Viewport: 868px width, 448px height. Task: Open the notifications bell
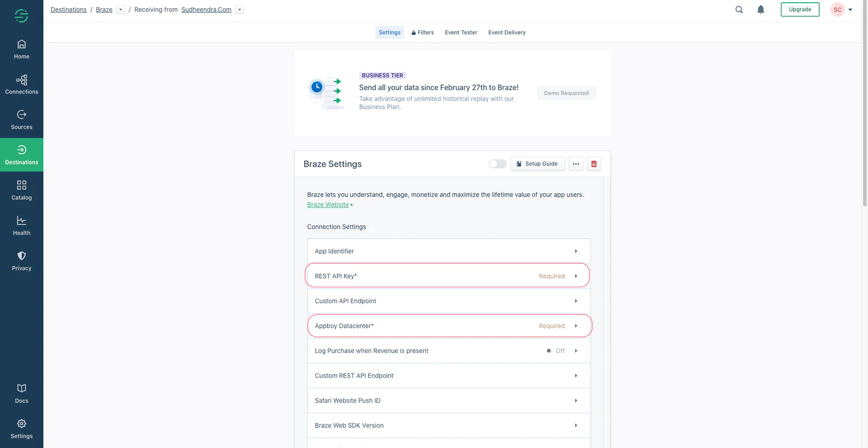coord(761,9)
